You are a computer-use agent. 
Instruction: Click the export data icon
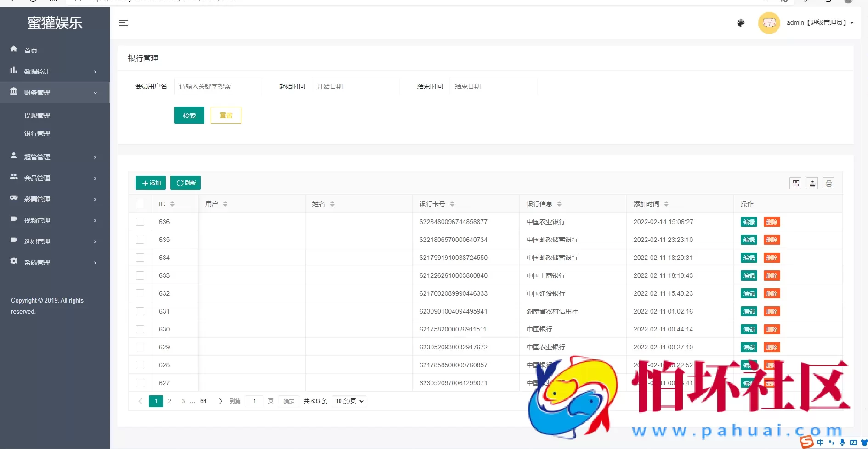pyautogui.click(x=812, y=183)
